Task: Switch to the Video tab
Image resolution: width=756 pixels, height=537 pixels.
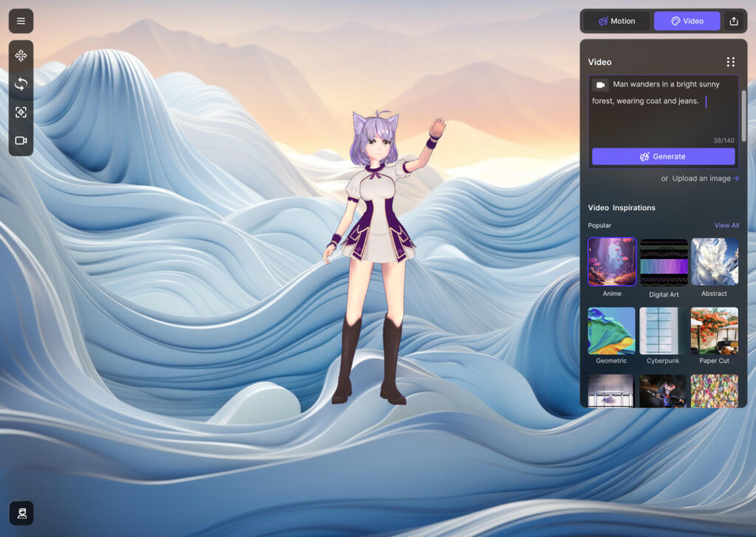Action: point(687,21)
